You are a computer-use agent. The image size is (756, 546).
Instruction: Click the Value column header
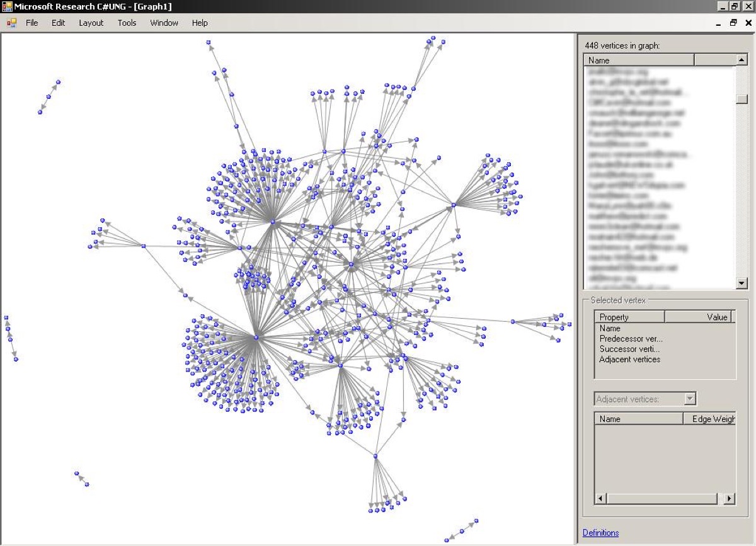tap(698, 317)
